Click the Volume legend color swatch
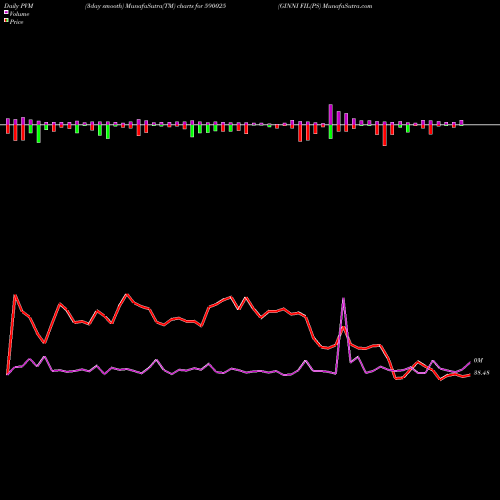The height and width of the screenshot is (500, 500). click(6, 12)
